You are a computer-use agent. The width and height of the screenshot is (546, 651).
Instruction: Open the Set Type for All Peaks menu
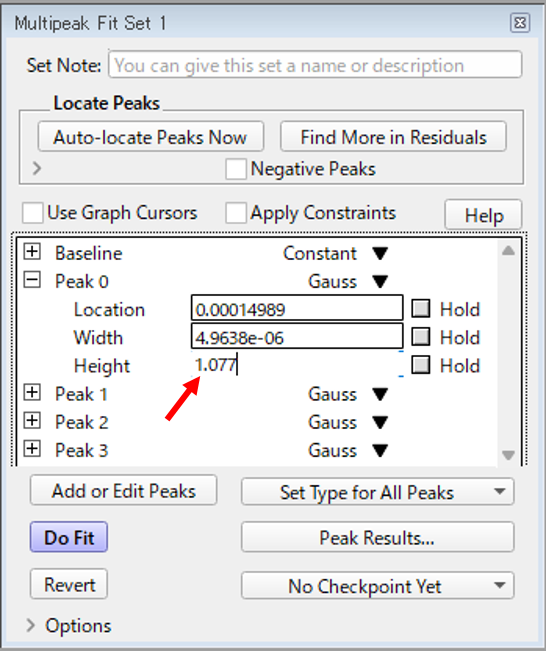pyautogui.click(x=377, y=492)
